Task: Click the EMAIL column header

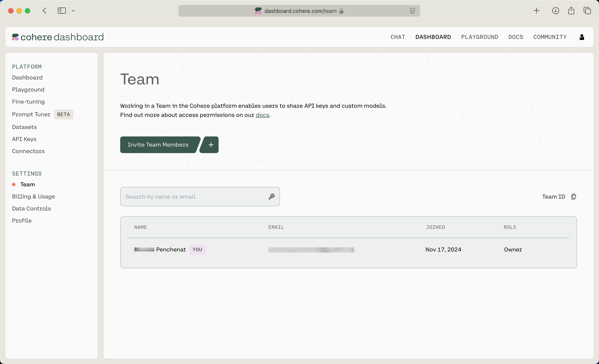Action: click(276, 227)
